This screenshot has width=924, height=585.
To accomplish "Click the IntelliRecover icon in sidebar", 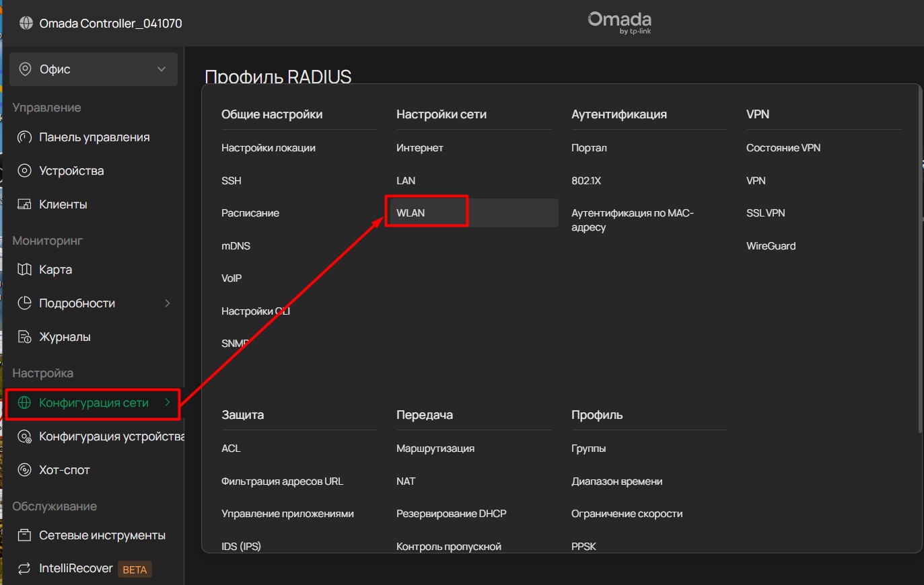I will click(x=25, y=569).
